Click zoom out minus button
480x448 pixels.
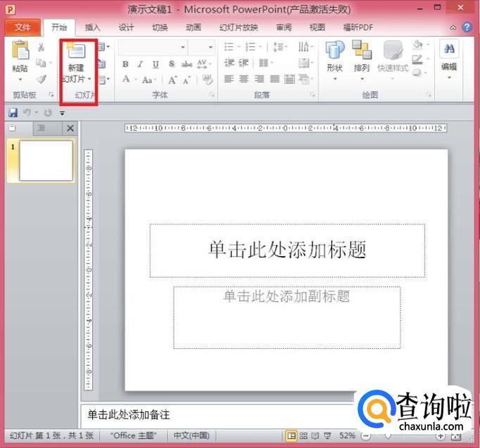point(366,436)
